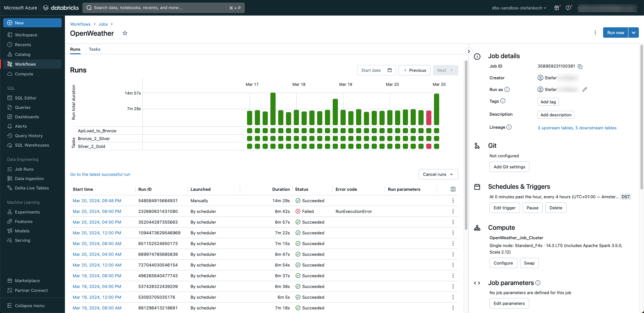The image size is (644, 313).
Task: Open the gift box icon in top bar
Action: pyautogui.click(x=557, y=8)
